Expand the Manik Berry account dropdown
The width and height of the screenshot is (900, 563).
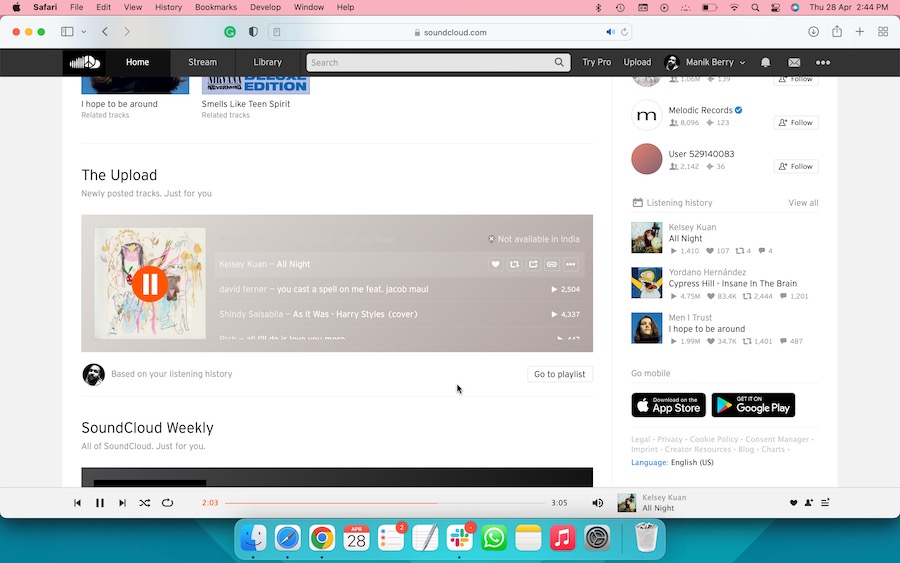705,63
